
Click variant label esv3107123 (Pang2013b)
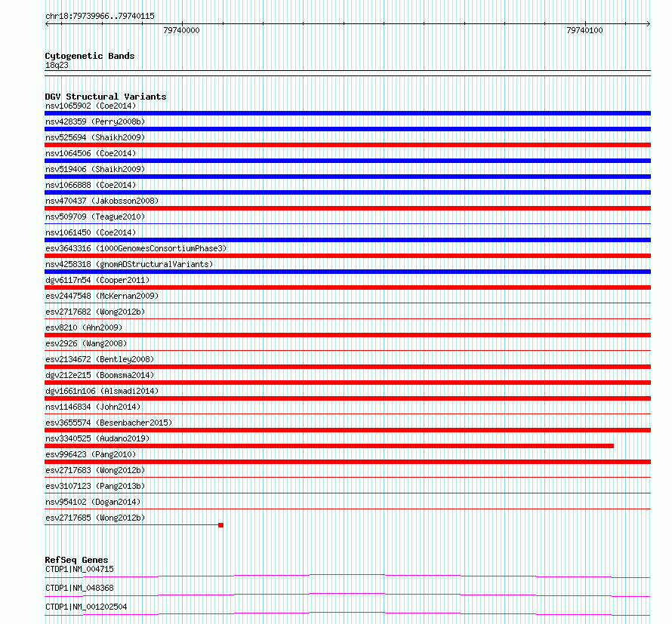point(95,486)
